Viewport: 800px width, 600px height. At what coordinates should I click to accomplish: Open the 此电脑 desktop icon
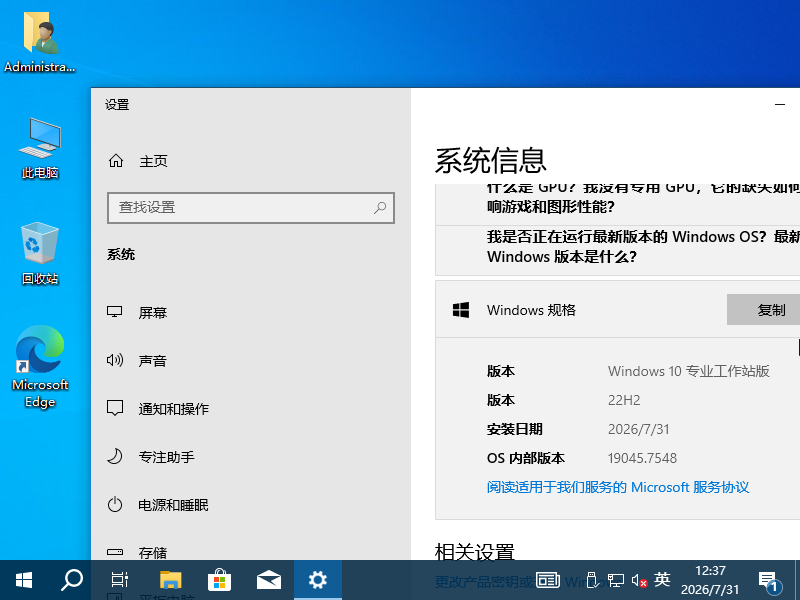[x=40, y=148]
